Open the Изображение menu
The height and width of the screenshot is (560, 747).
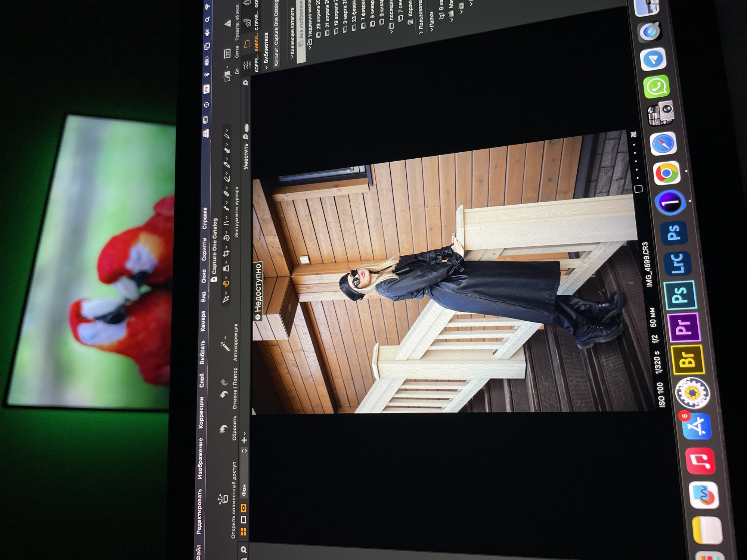pos(200,458)
